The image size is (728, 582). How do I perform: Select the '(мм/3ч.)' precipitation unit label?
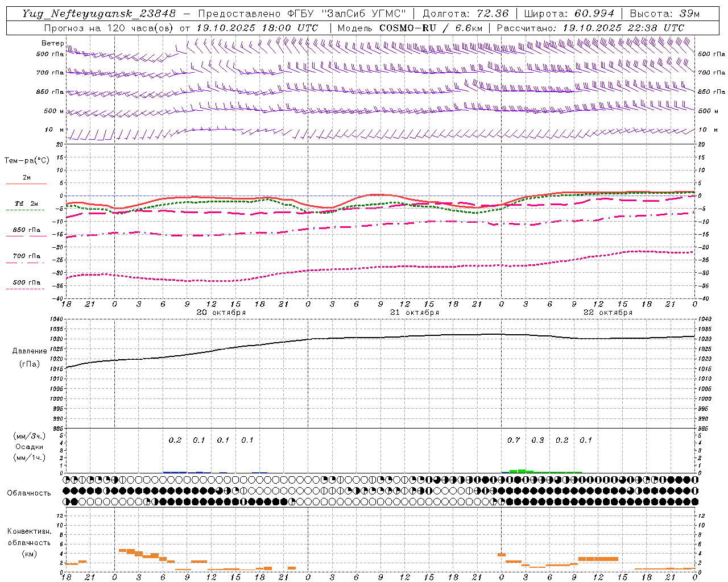[x=30, y=436]
